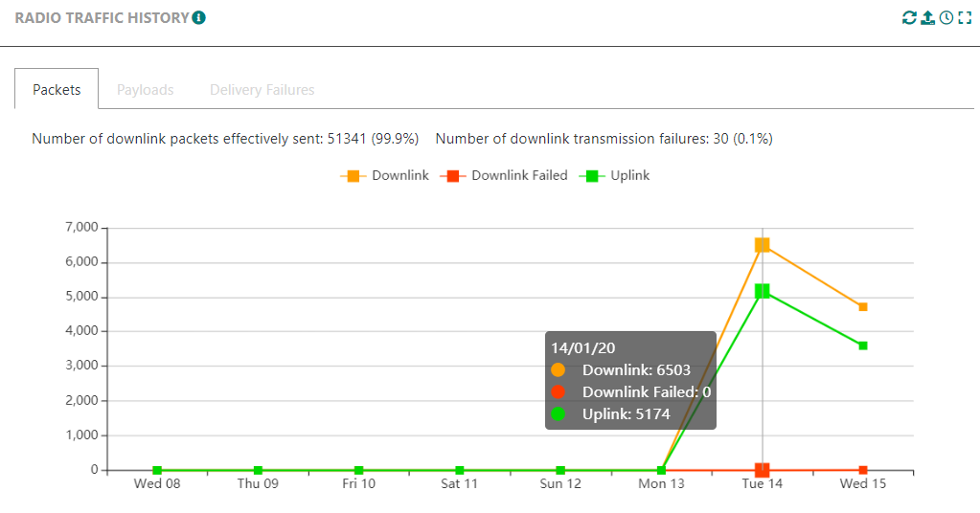Viewport: 980px width, 513px height.
Task: Click the data point at Fri 10
Action: [358, 470]
